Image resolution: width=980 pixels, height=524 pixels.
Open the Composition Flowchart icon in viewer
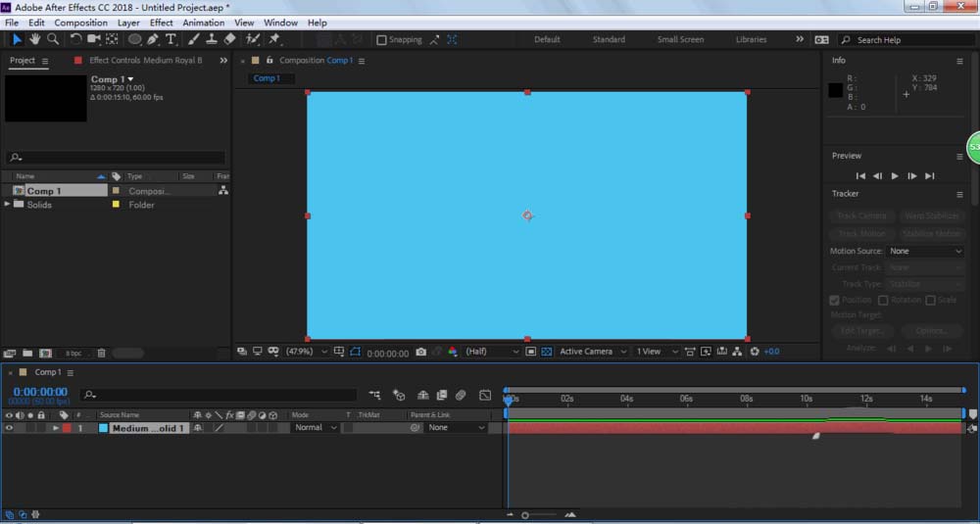pyautogui.click(x=738, y=352)
